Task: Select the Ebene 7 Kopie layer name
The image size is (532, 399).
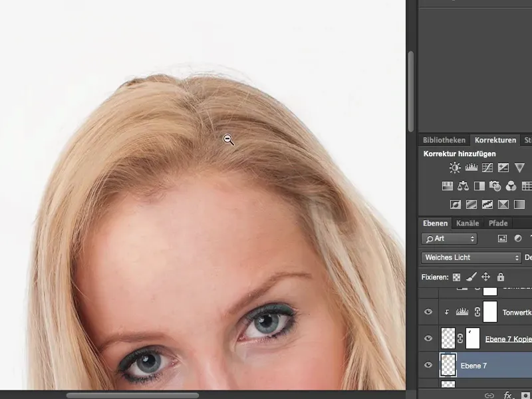Action: click(x=508, y=339)
